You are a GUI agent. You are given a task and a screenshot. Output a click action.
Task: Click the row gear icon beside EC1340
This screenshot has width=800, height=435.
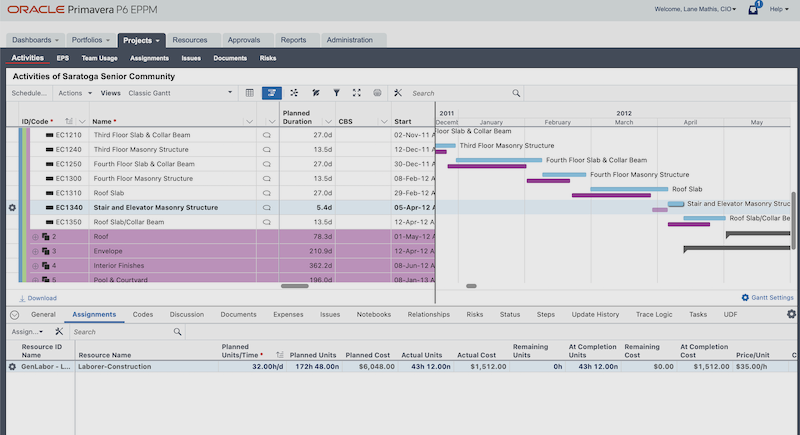[x=12, y=207]
